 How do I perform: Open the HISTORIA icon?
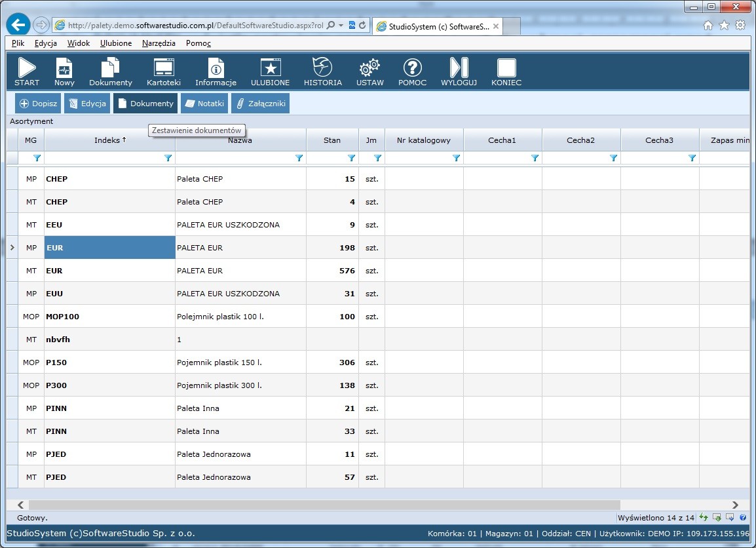[322, 71]
